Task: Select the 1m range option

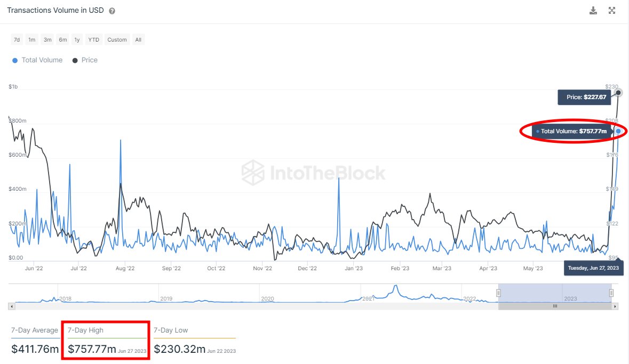Action: point(31,39)
